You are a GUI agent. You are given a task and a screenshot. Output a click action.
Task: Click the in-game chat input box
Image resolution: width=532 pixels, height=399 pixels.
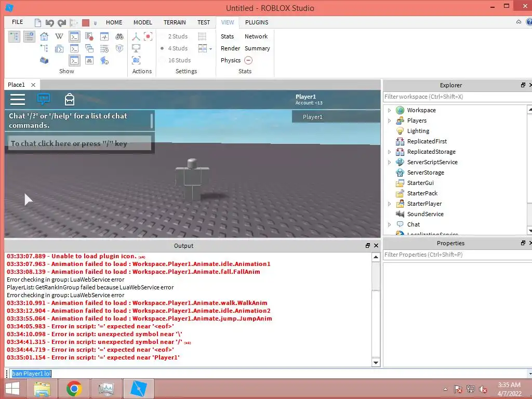[79, 143]
